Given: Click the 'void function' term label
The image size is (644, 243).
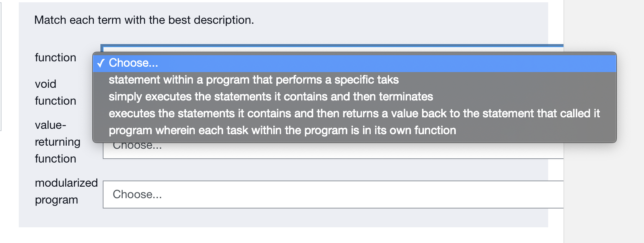Looking at the screenshot, I should coord(56,92).
